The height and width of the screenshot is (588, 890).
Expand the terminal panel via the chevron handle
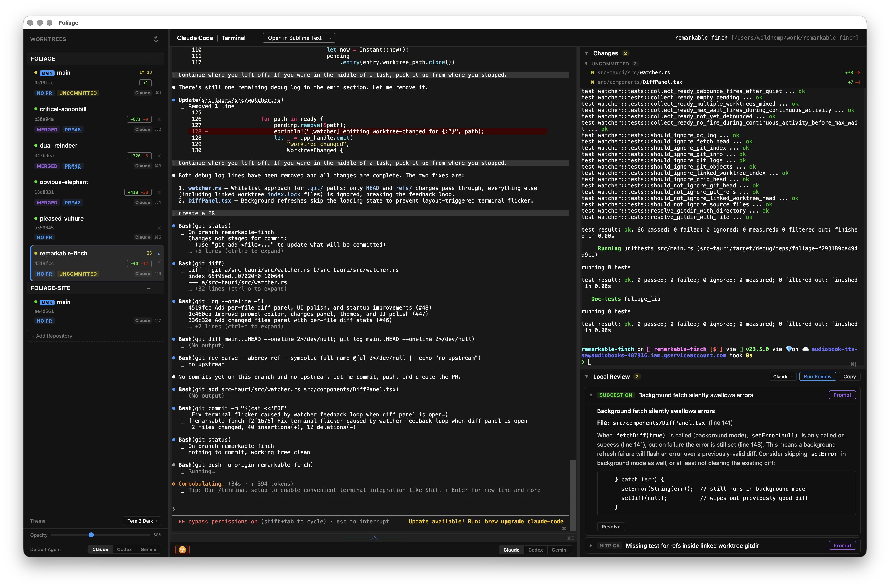tap(374, 538)
